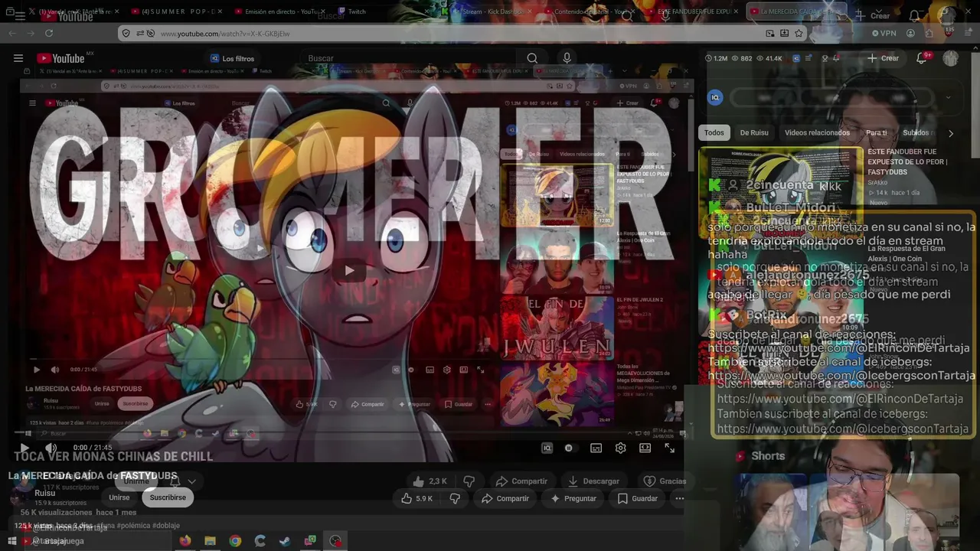Expand the dropdown chevron beside the IQ bar
The height and width of the screenshot is (551, 980).
click(948, 97)
